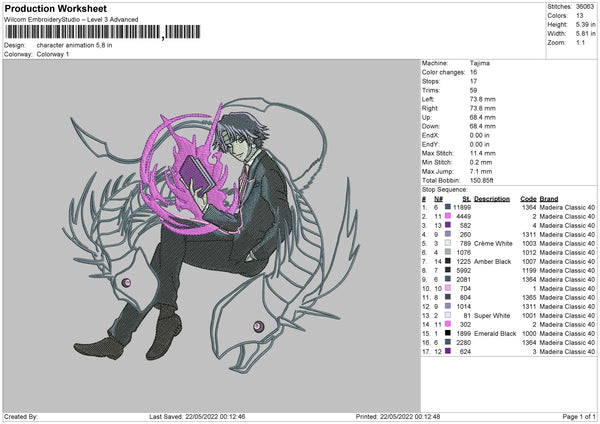
Task: Click the Width value 5.81 in
Action: point(585,34)
